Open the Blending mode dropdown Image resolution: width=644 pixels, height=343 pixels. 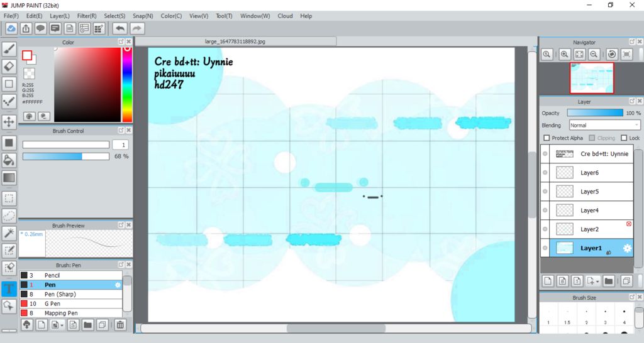pyautogui.click(x=604, y=125)
